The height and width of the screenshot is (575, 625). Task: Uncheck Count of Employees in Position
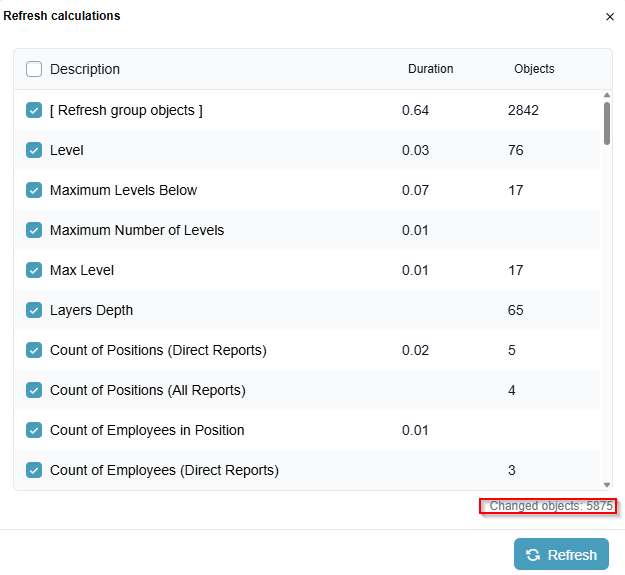coord(34,430)
